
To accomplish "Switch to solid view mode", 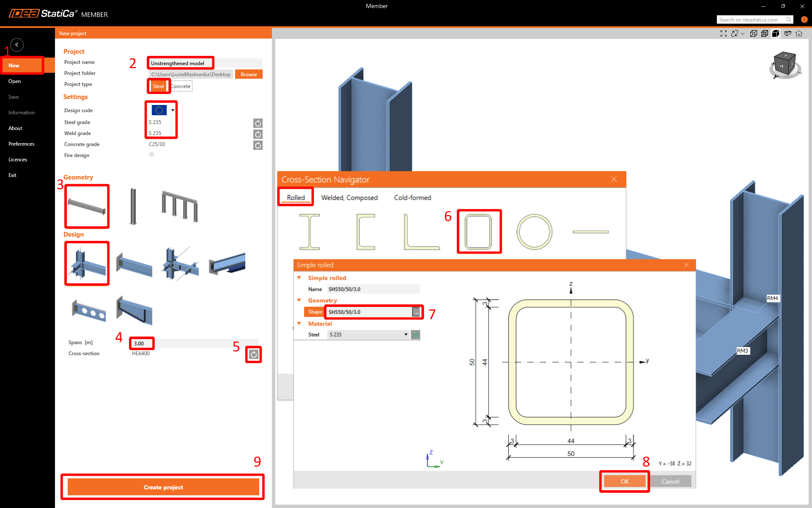I will (776, 33).
